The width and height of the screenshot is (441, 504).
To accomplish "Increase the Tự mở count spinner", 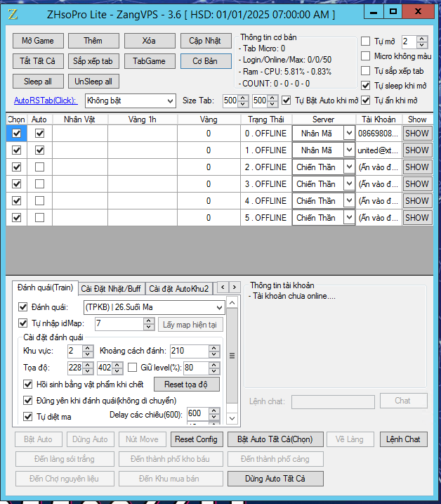I will [x=421, y=39].
